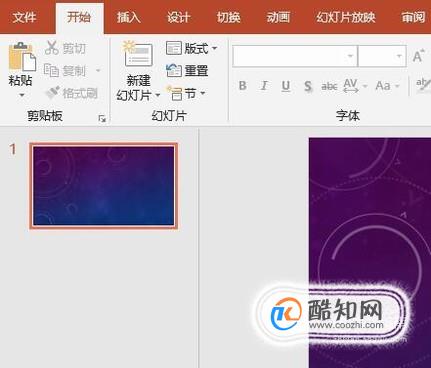This screenshot has width=431, height=368.
Task: Switch to the 开始 (Home) tab
Action: tap(79, 17)
